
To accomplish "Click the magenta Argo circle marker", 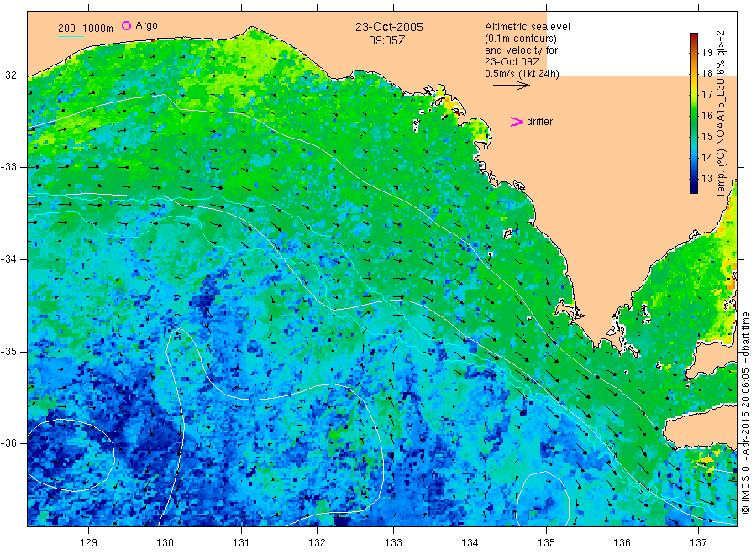I will click(x=126, y=25).
